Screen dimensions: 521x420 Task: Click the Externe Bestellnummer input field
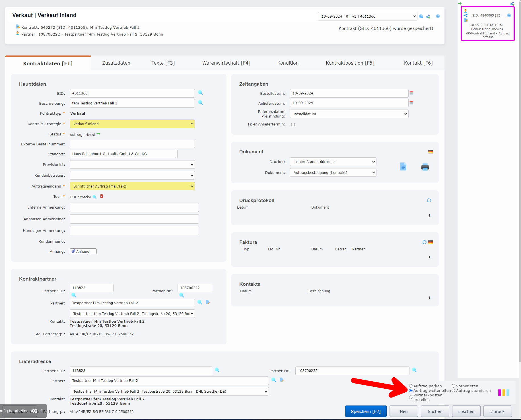[132, 144]
